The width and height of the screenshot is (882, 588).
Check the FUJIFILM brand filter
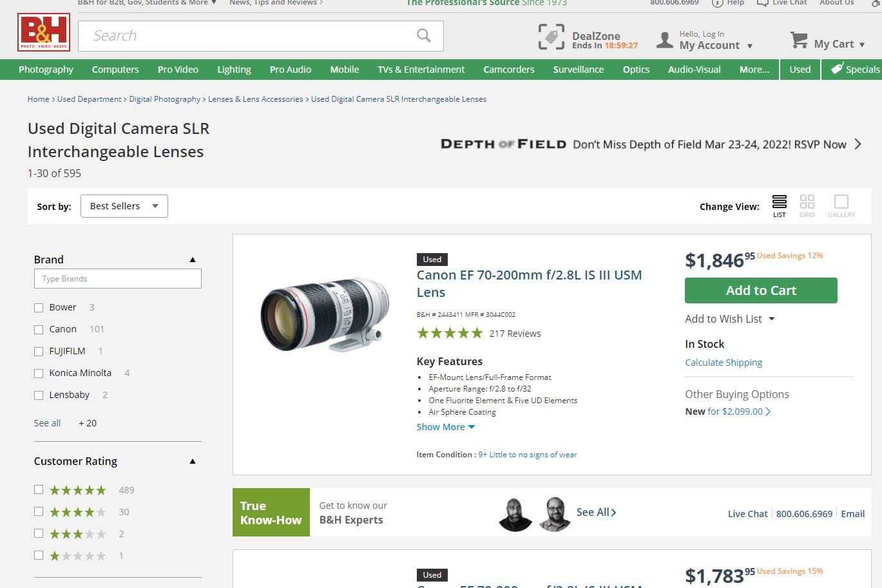[39, 352]
